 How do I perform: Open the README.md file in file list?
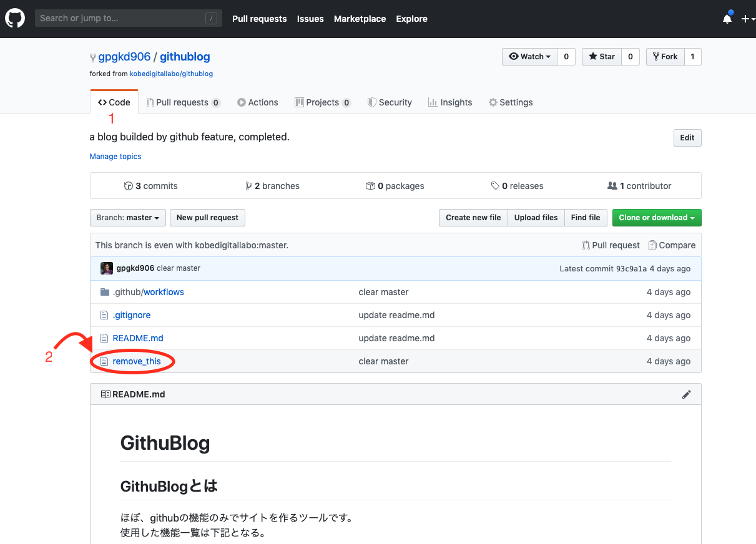[138, 338]
